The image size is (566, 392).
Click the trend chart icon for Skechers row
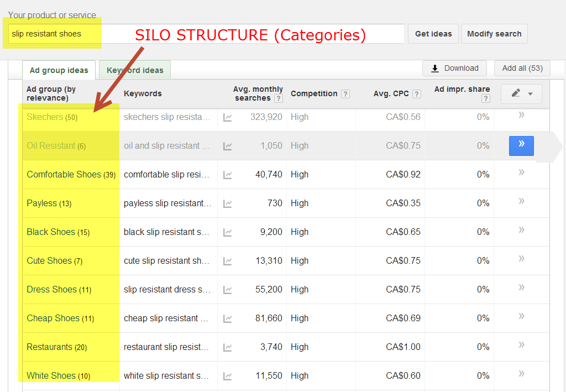point(227,117)
